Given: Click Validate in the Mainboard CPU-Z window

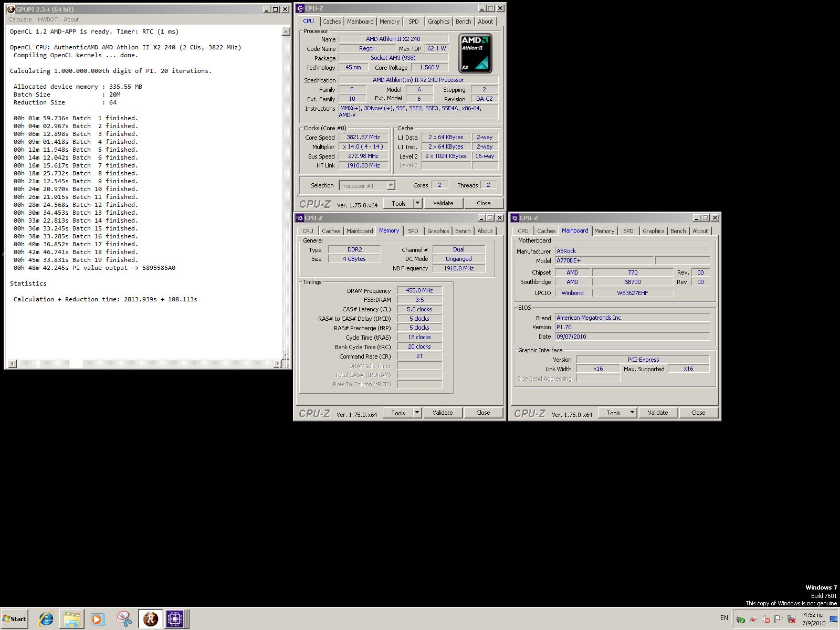Looking at the screenshot, I should pyautogui.click(x=658, y=413).
